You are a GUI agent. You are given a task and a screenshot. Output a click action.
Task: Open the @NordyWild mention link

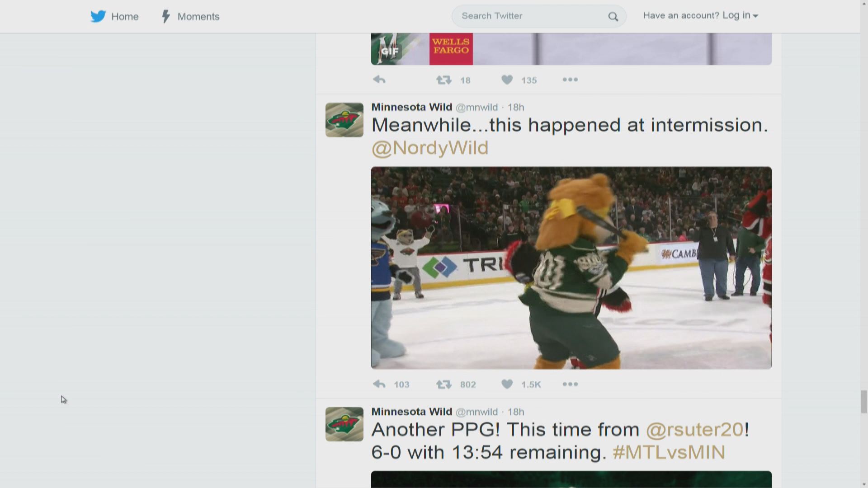click(x=430, y=148)
